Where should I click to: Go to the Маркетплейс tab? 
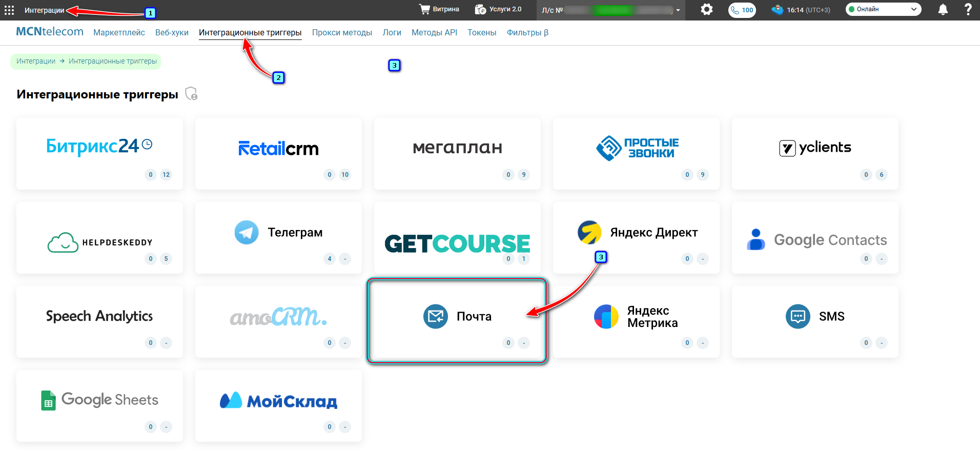click(x=119, y=32)
